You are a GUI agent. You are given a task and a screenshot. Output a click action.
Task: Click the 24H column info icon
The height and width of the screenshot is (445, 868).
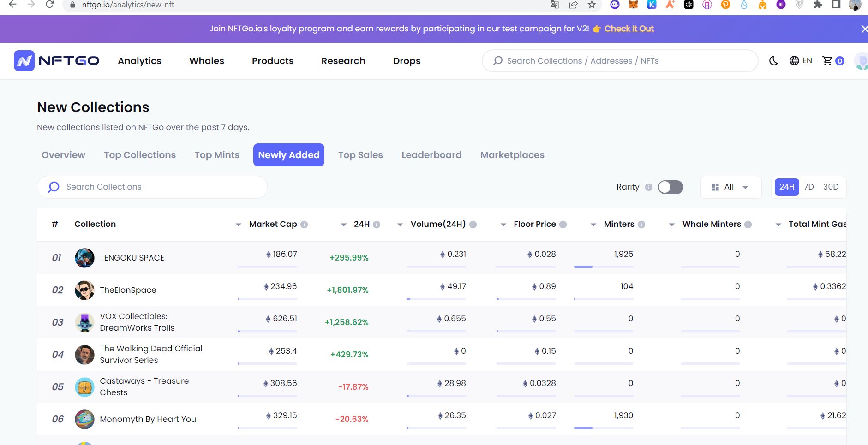[377, 225]
